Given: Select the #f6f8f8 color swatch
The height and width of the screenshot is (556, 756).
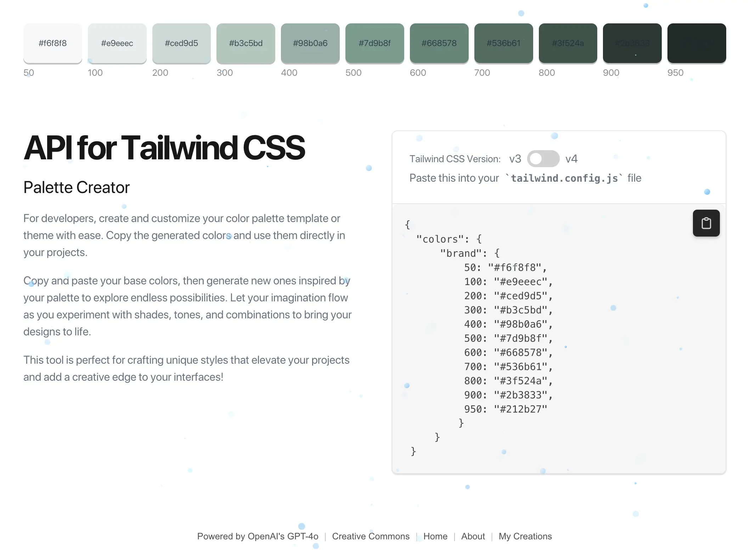Looking at the screenshot, I should [x=53, y=43].
